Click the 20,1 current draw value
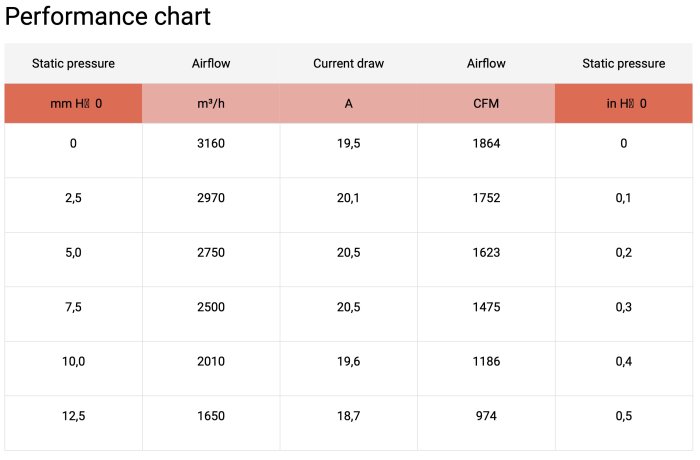 [x=348, y=198]
